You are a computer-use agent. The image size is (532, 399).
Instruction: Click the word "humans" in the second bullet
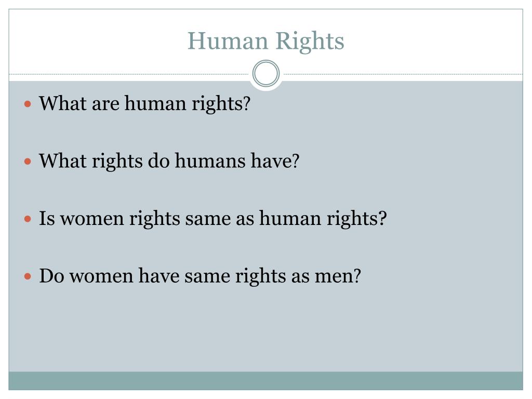(210, 161)
